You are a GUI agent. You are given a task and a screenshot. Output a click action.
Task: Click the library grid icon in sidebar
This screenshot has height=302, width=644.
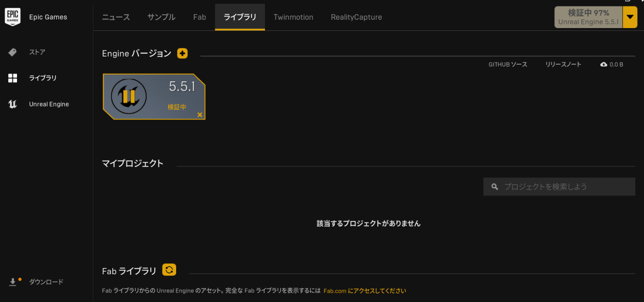coord(12,78)
